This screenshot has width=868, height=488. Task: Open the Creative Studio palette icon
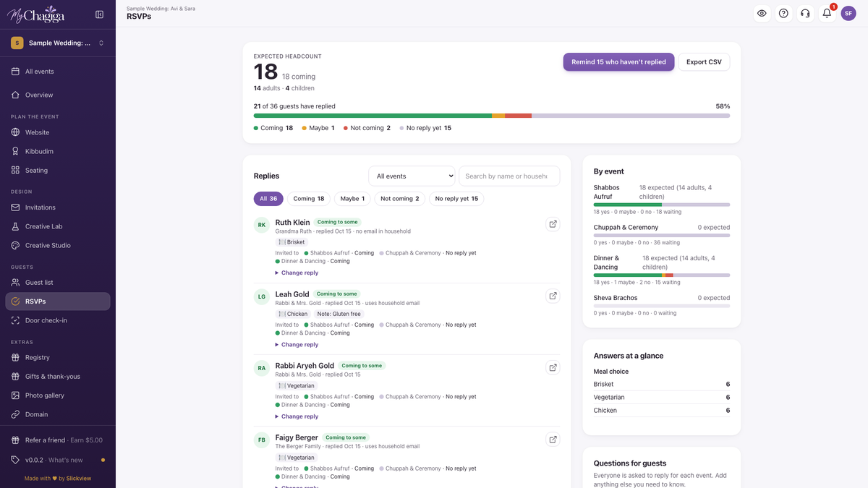tap(16, 245)
